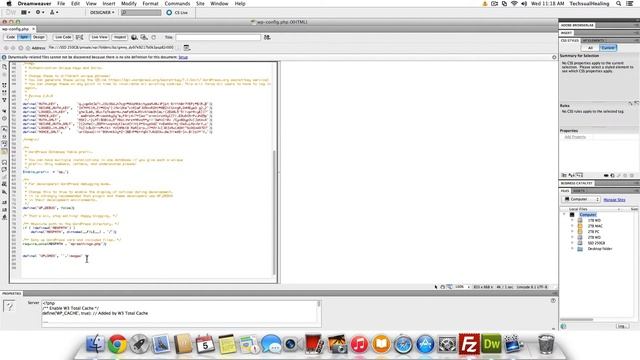Click the Refresh design view icon

(x=154, y=37)
